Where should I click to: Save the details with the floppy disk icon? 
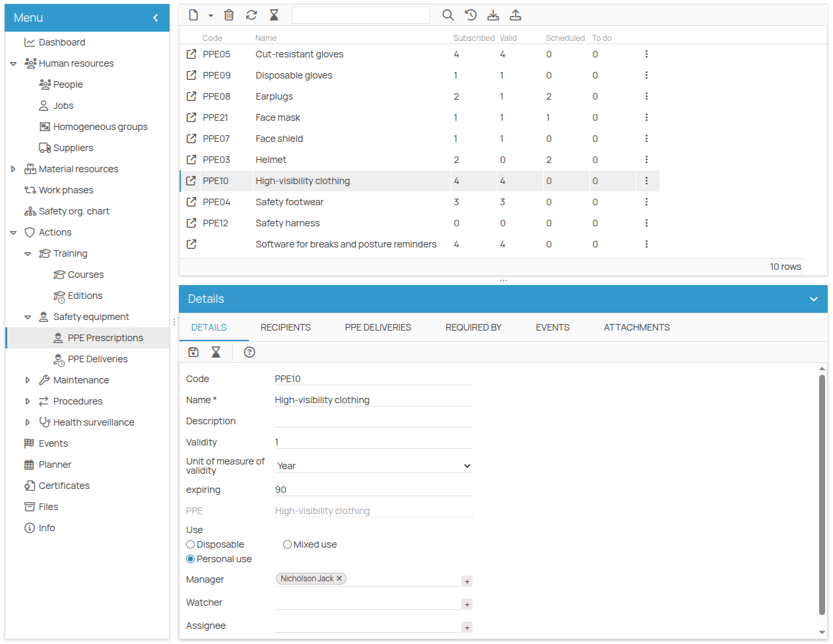point(193,352)
